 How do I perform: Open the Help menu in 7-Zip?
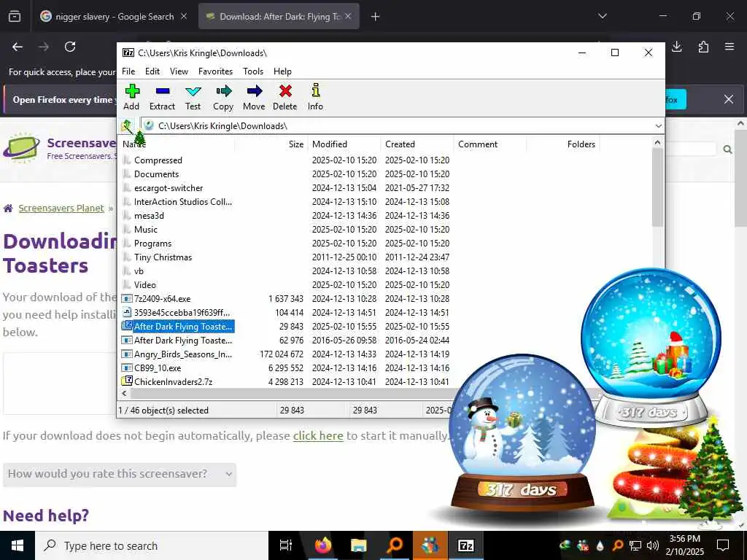point(282,71)
